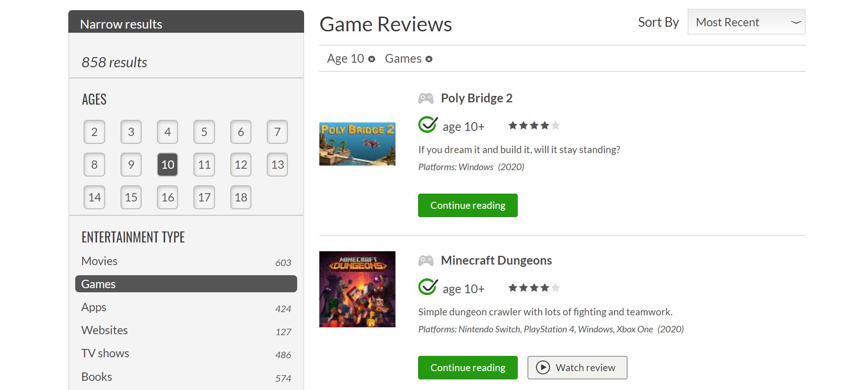Remove the Age 10 filter tag
Viewport: 868px width, 390px height.
click(371, 59)
